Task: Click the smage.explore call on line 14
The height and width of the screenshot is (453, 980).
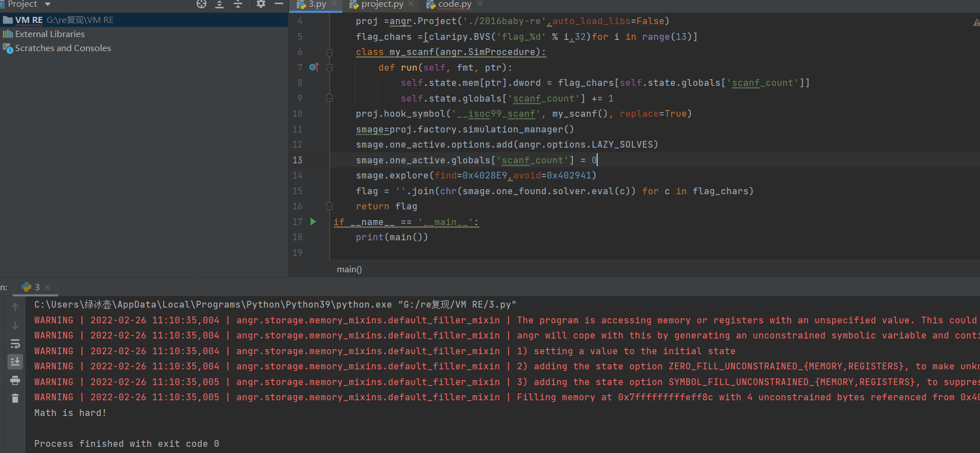Action: click(x=476, y=176)
